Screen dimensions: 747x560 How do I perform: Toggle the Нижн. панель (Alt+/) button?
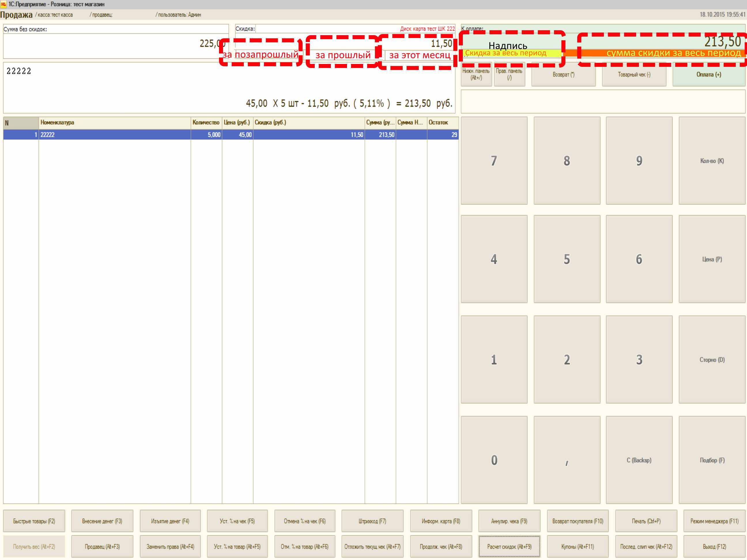tap(476, 75)
